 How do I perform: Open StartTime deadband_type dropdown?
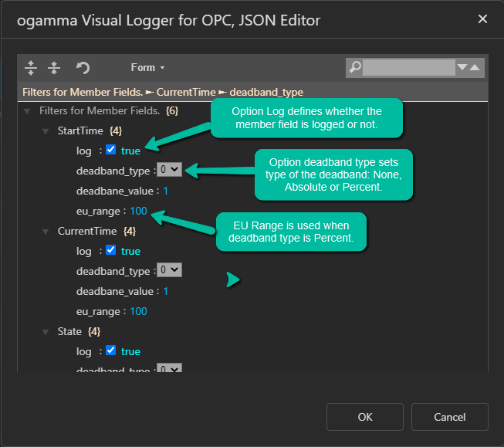point(169,169)
